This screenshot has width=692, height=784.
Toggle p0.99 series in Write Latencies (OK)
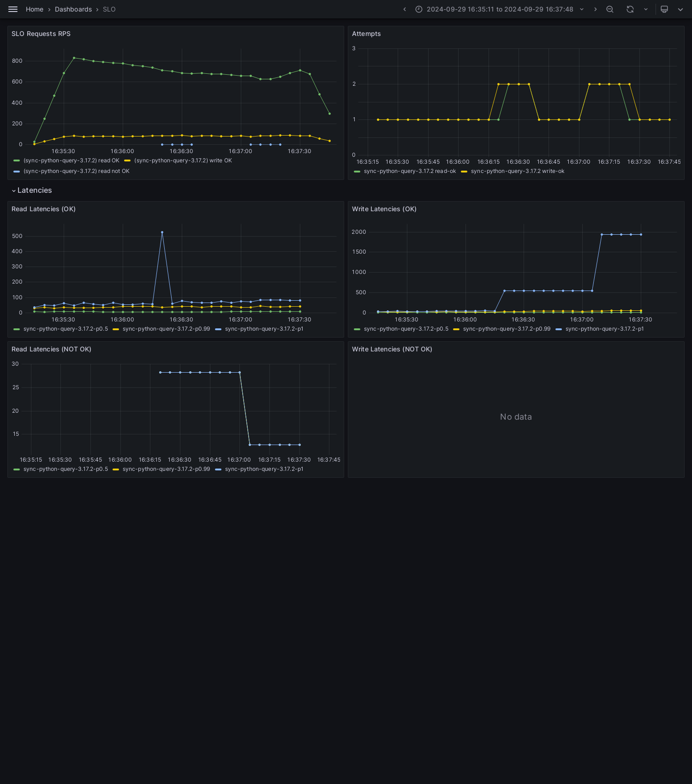(x=507, y=329)
